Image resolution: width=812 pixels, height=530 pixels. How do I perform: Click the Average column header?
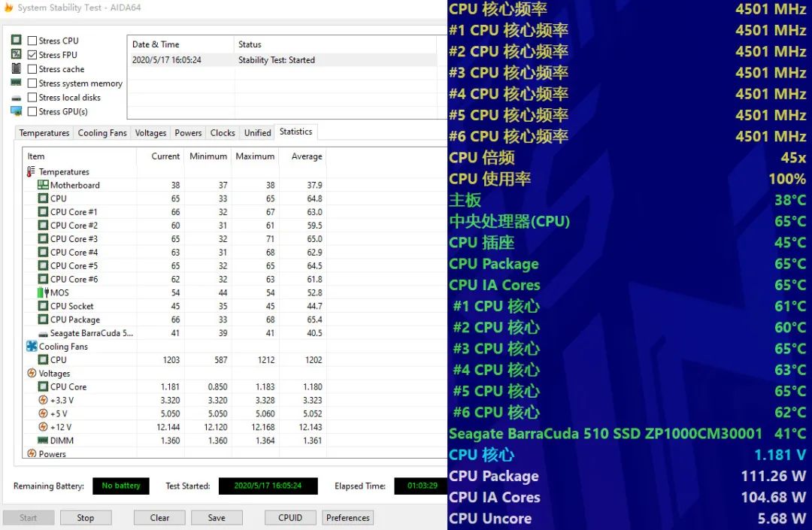pos(302,156)
